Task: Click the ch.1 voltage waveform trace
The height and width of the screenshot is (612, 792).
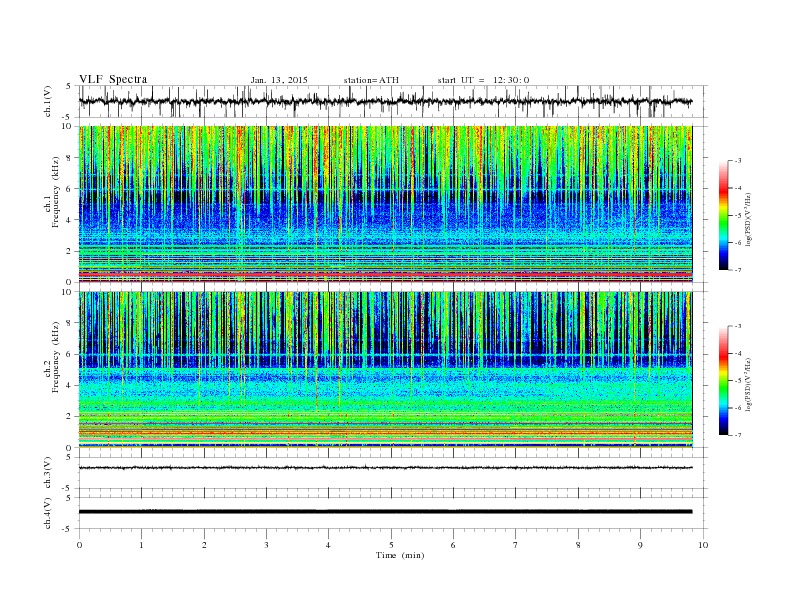Action: coord(385,101)
